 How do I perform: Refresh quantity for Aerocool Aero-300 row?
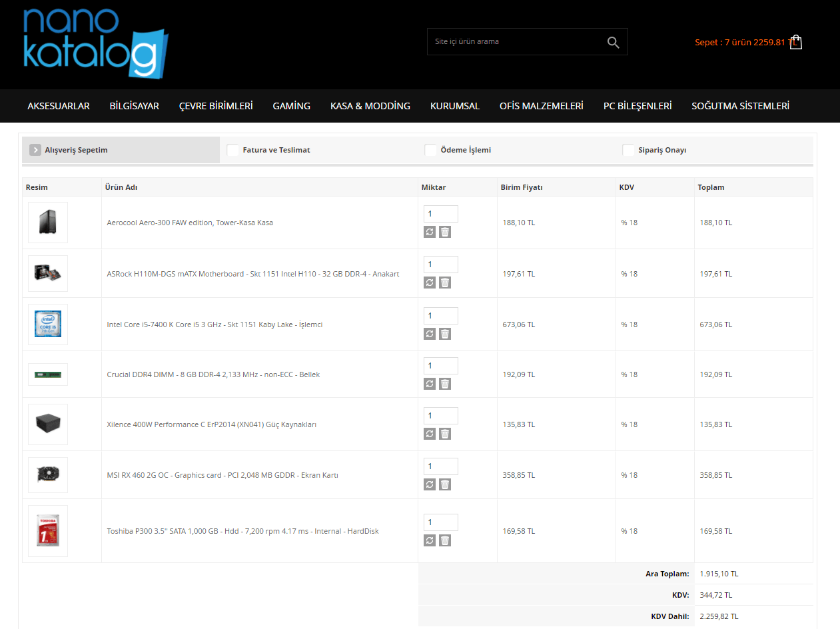[430, 232]
